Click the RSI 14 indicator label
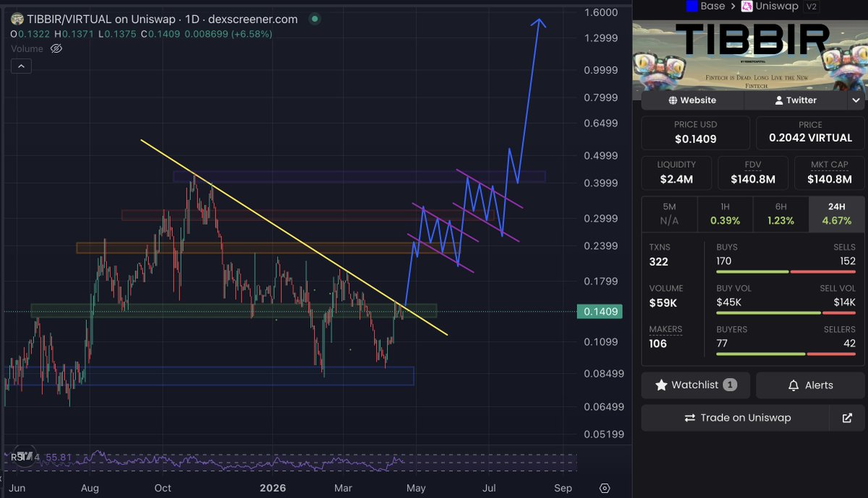 (x=25, y=458)
